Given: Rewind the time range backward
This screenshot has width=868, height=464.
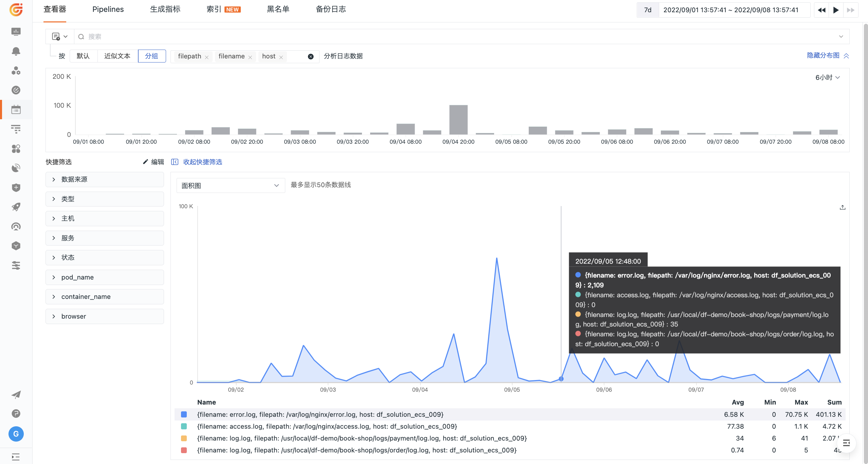Looking at the screenshot, I should pyautogui.click(x=822, y=10).
